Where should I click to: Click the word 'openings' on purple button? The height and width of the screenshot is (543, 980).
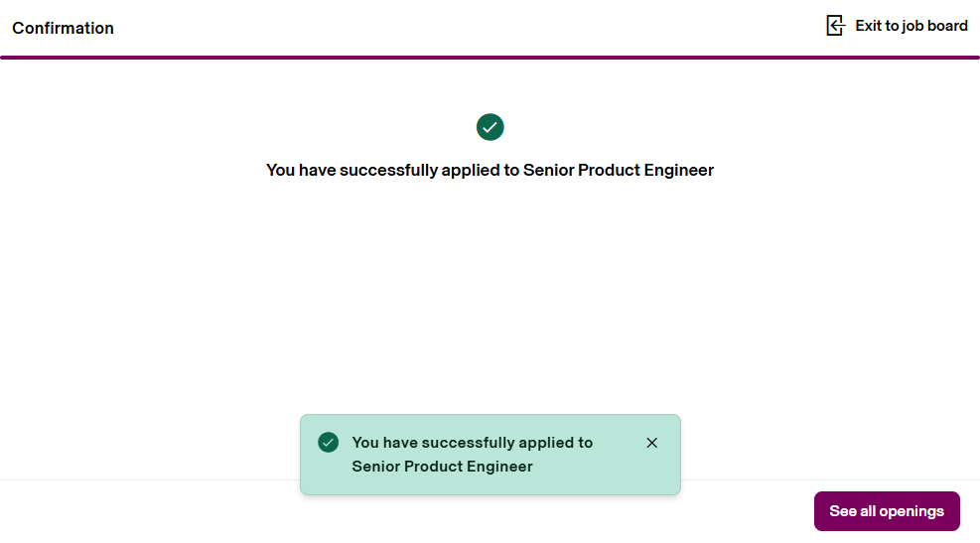tap(910, 511)
